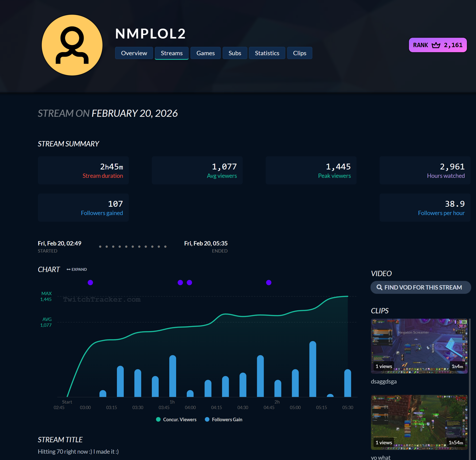
Task: Select the rightmost purple marker above the chart
Action: pyautogui.click(x=269, y=282)
